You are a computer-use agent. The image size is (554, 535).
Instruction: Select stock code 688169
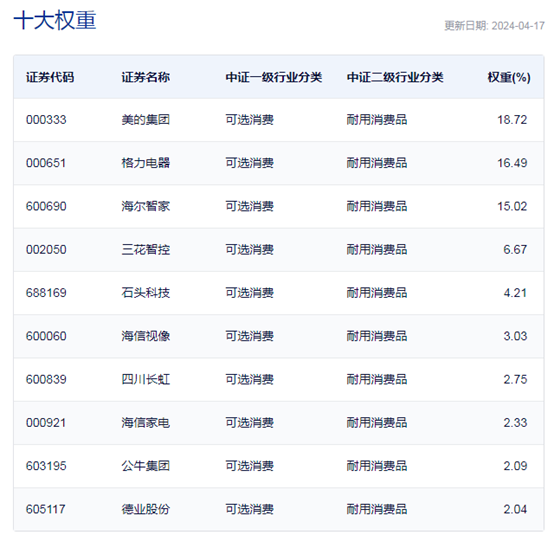click(46, 293)
